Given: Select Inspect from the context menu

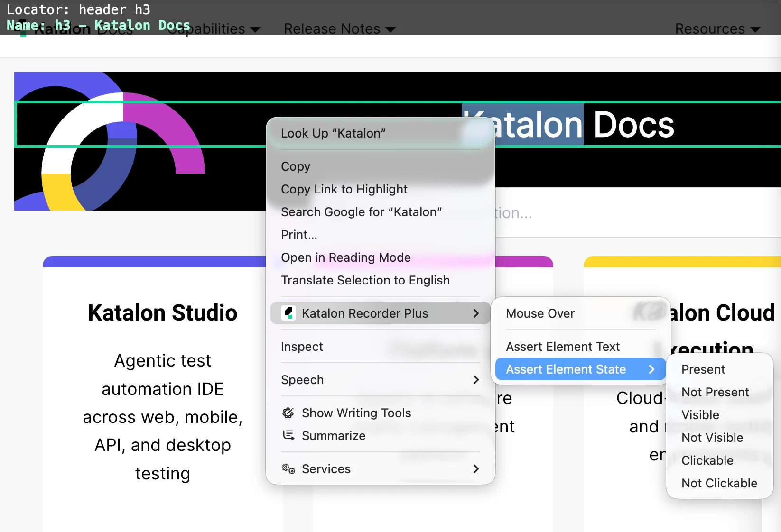Looking at the screenshot, I should [x=381, y=347].
